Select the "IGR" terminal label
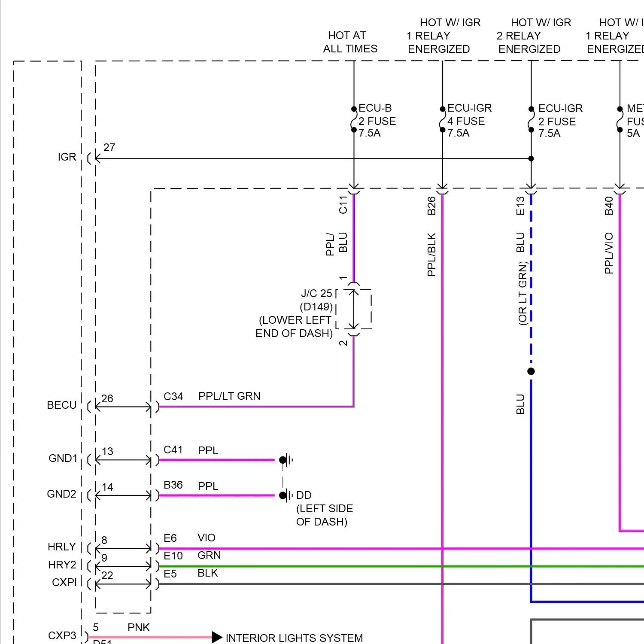The height and width of the screenshot is (644, 644). tap(67, 157)
